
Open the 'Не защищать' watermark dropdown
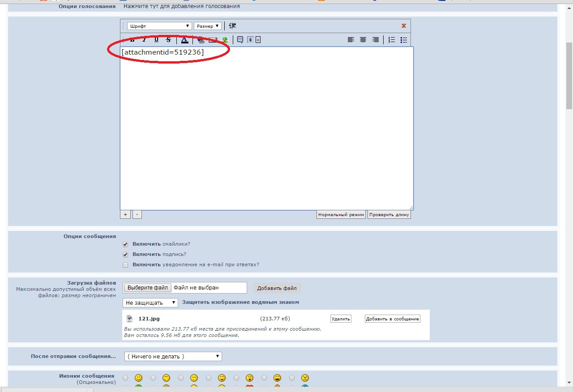150,303
